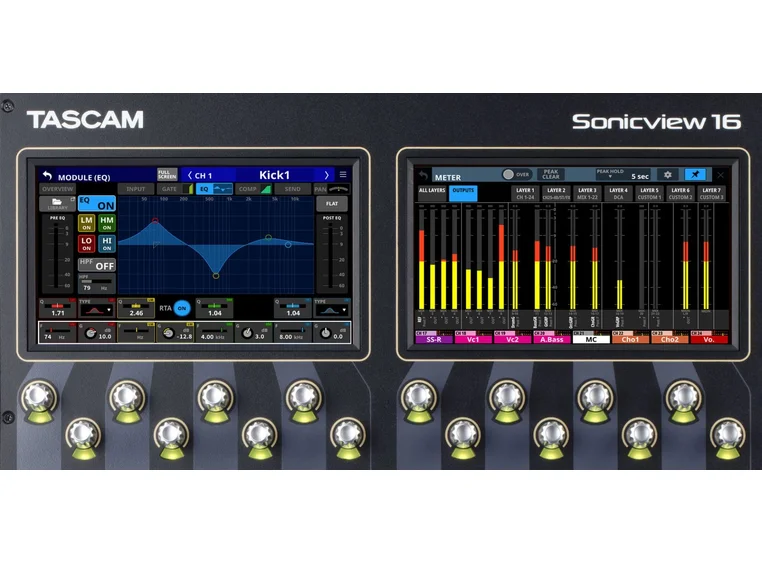Select the purple SS-R channel label
This screenshot has height=562, width=762.
click(x=434, y=339)
